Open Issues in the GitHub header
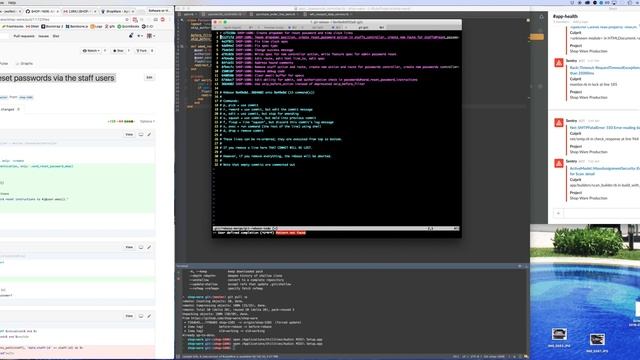 [x=44, y=36]
